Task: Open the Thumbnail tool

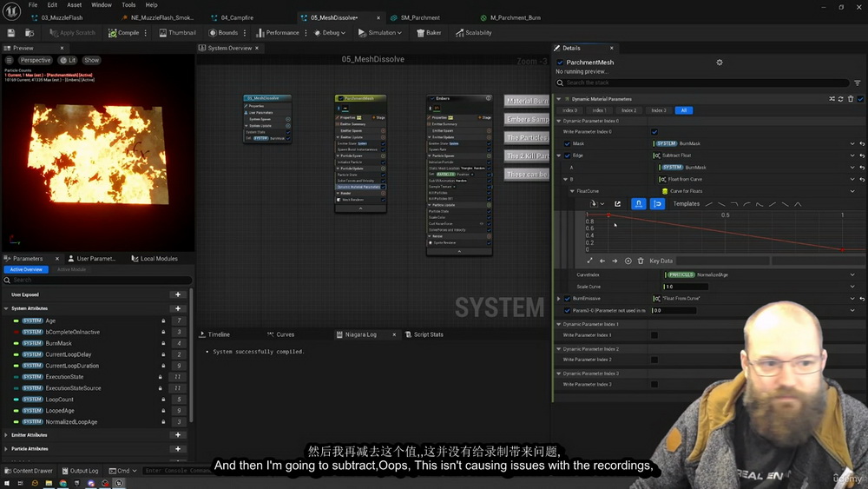Action: point(177,33)
